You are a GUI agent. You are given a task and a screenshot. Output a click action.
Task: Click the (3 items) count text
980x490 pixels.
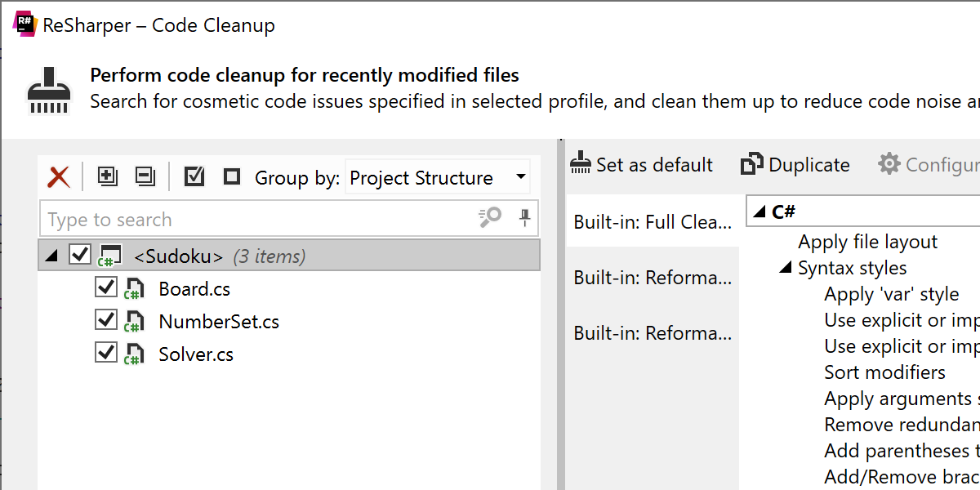tap(269, 256)
